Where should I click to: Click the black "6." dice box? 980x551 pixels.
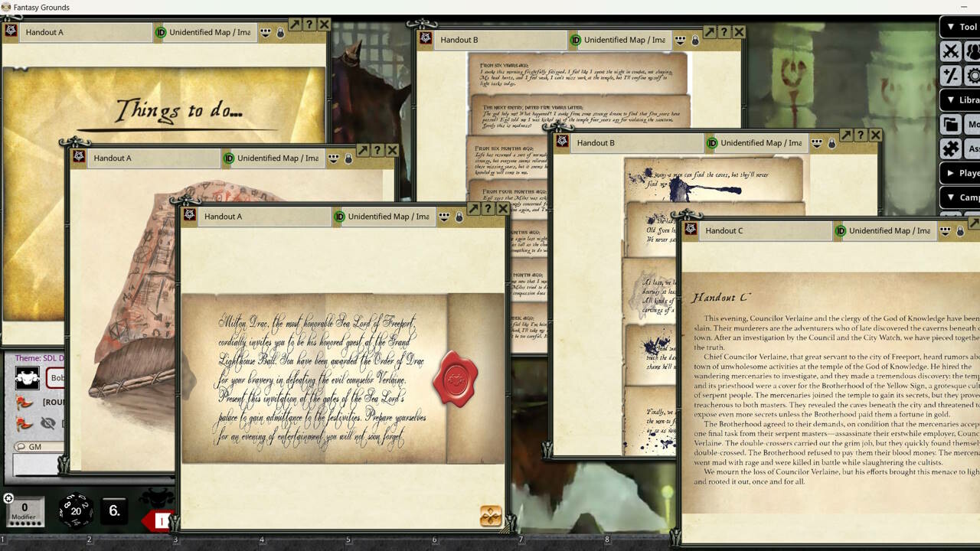pos(115,510)
